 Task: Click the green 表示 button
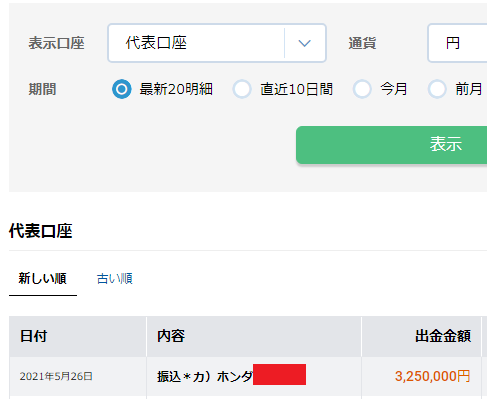391,145
